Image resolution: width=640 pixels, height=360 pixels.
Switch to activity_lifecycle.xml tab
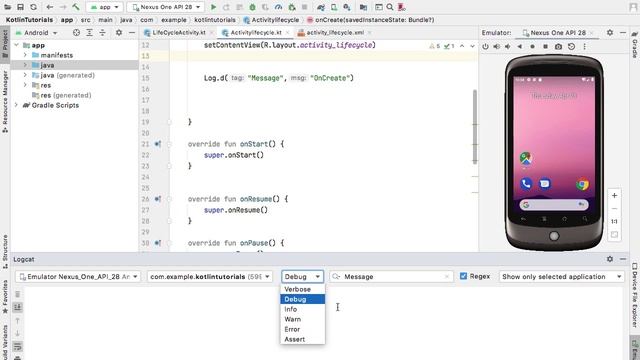[335, 32]
